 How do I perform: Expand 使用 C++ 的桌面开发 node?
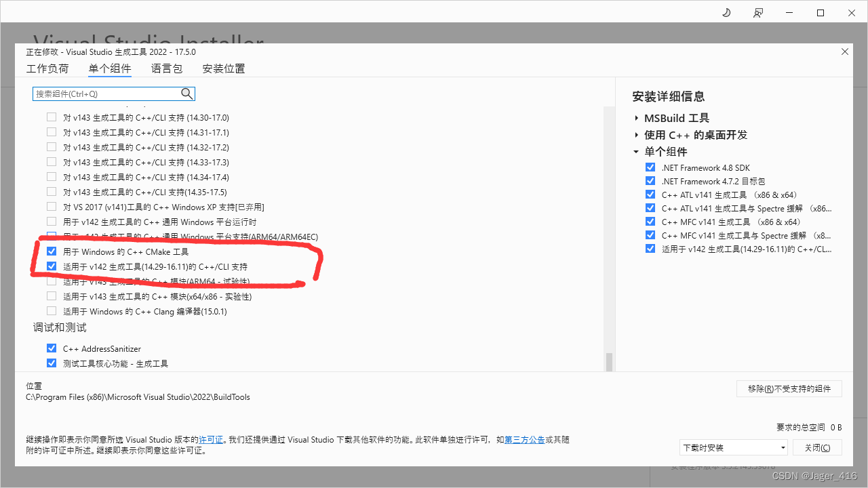(637, 135)
